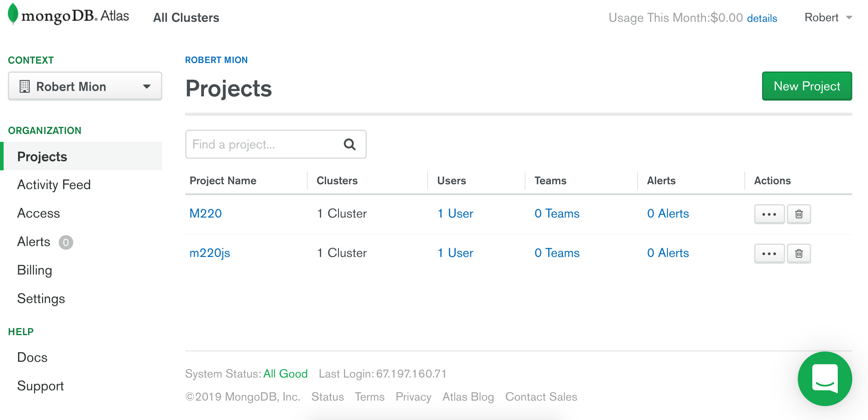868x420 pixels.
Task: Open organization Settings in the sidebar
Action: point(41,298)
